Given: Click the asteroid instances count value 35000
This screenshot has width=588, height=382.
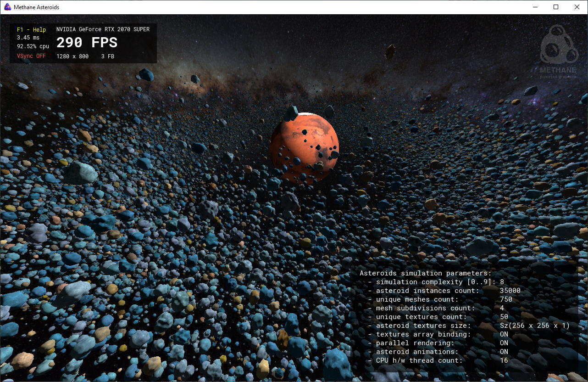Looking at the screenshot, I should click(x=510, y=291).
